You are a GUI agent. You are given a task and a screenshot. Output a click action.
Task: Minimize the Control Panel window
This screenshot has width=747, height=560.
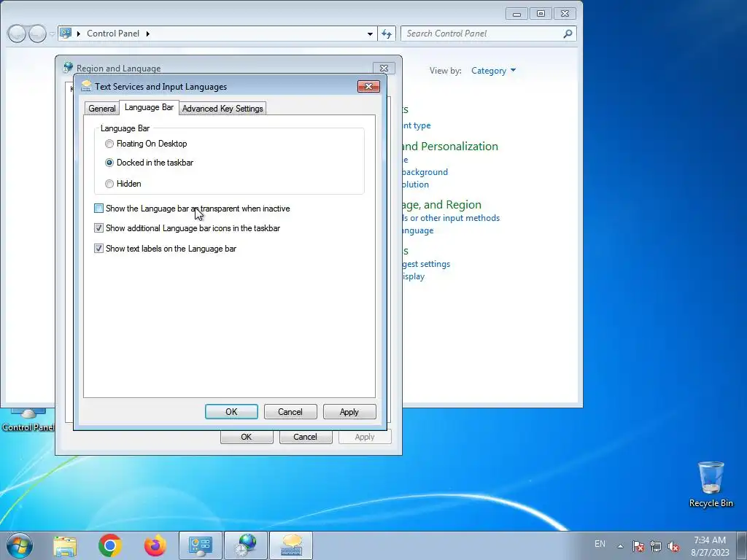tap(516, 14)
